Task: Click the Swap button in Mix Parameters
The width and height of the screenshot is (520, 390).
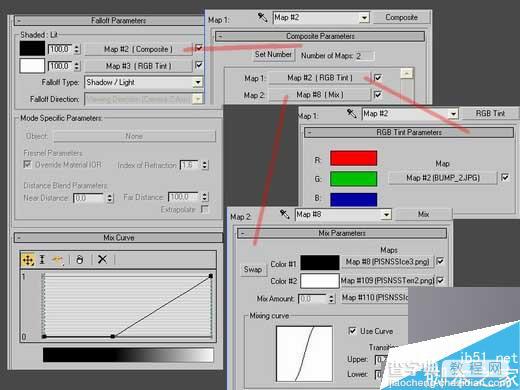Action: 253,269
